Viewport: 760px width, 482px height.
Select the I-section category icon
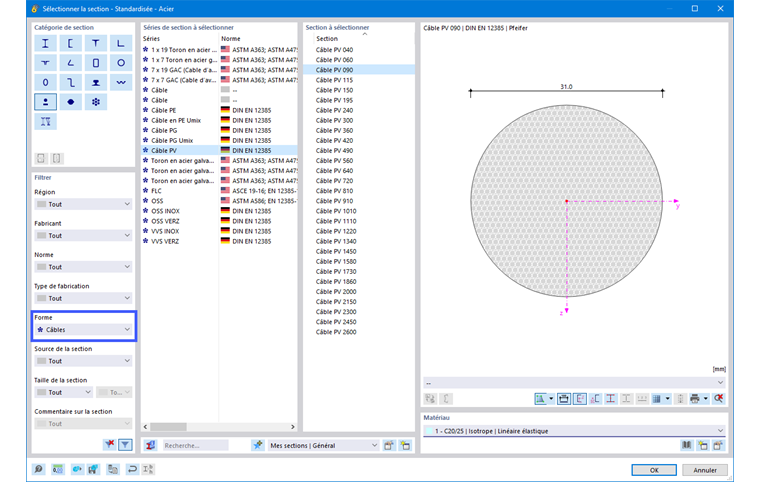(x=46, y=44)
